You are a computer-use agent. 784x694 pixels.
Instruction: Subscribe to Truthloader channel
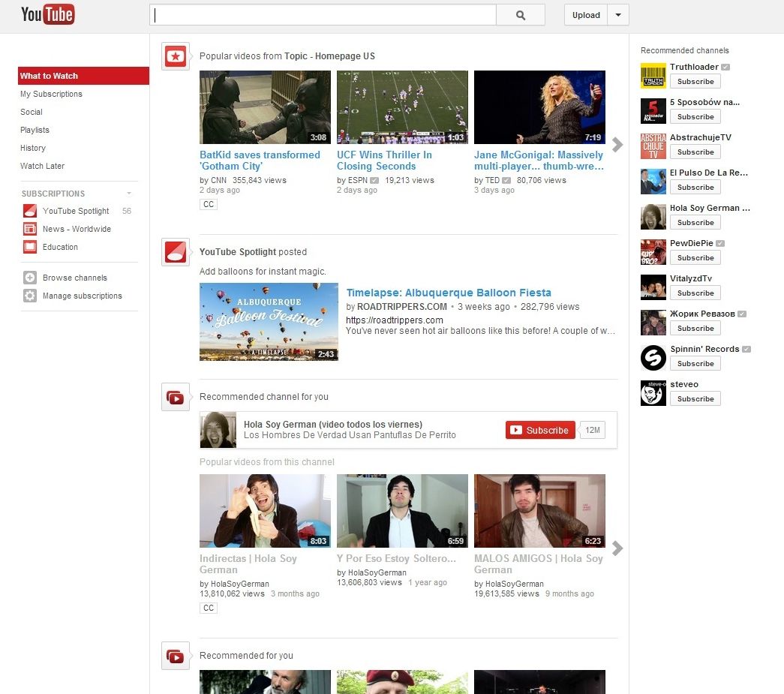[695, 82]
